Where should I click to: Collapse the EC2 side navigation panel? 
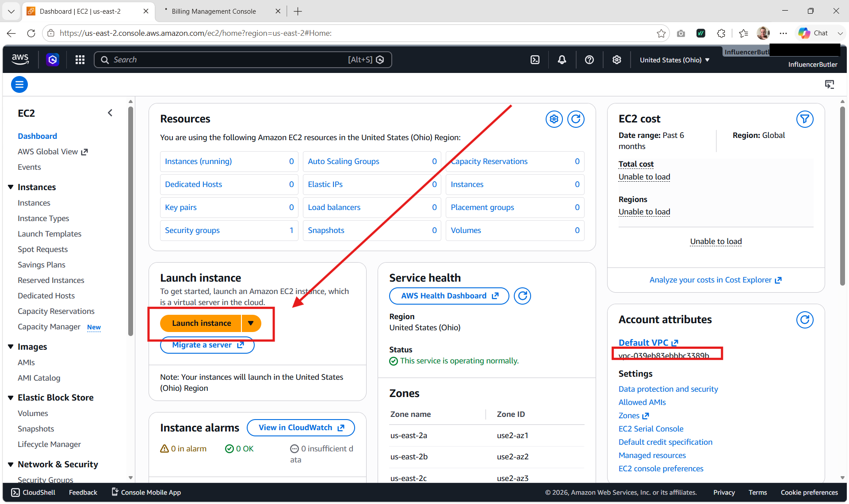click(x=110, y=113)
